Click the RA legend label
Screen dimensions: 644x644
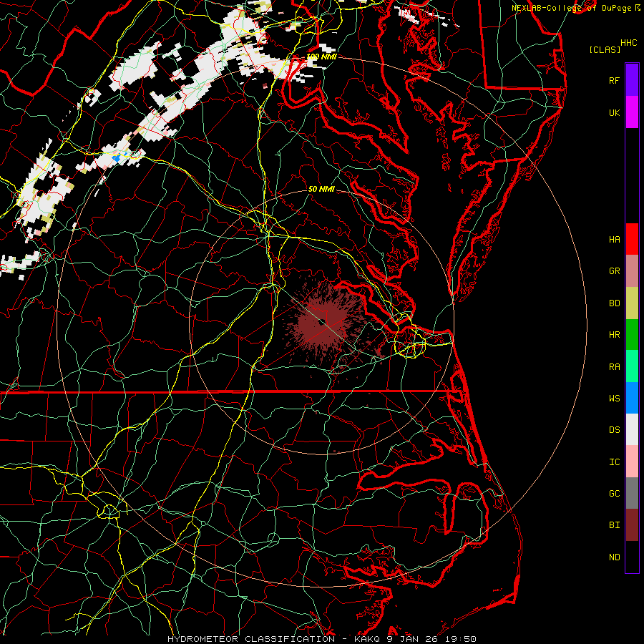click(615, 367)
